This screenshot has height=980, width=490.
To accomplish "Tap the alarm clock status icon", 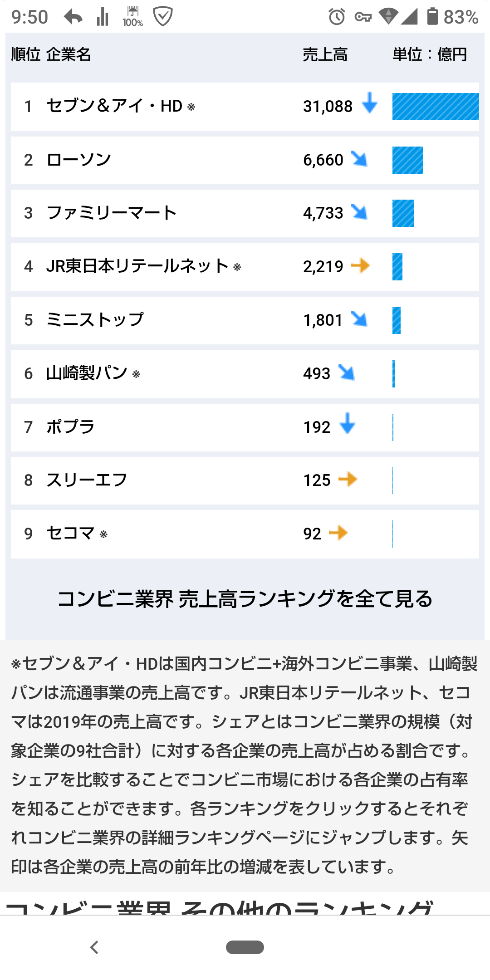I will tap(337, 17).
